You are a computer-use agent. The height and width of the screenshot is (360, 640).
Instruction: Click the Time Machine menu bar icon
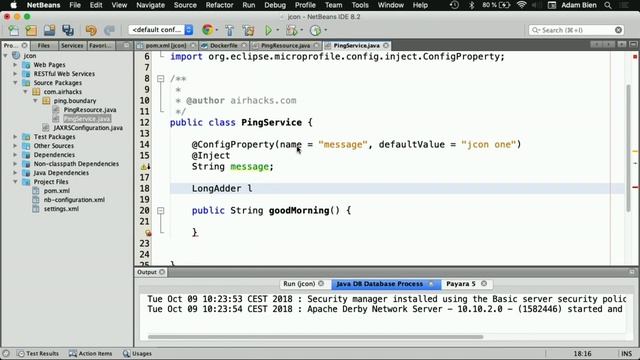pyautogui.click(x=454, y=5)
